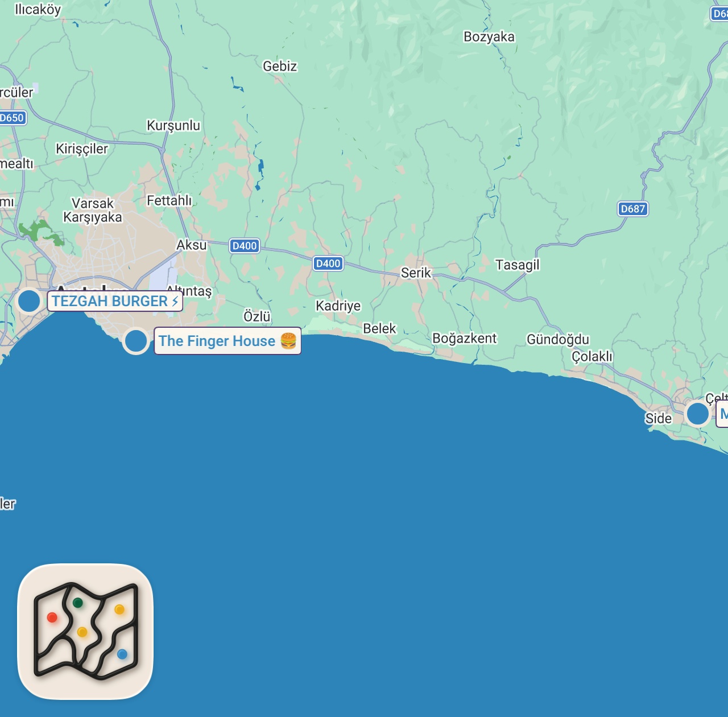Screen dimensions: 728x717
Task: Select the Aksu town label
Action: pos(192,245)
